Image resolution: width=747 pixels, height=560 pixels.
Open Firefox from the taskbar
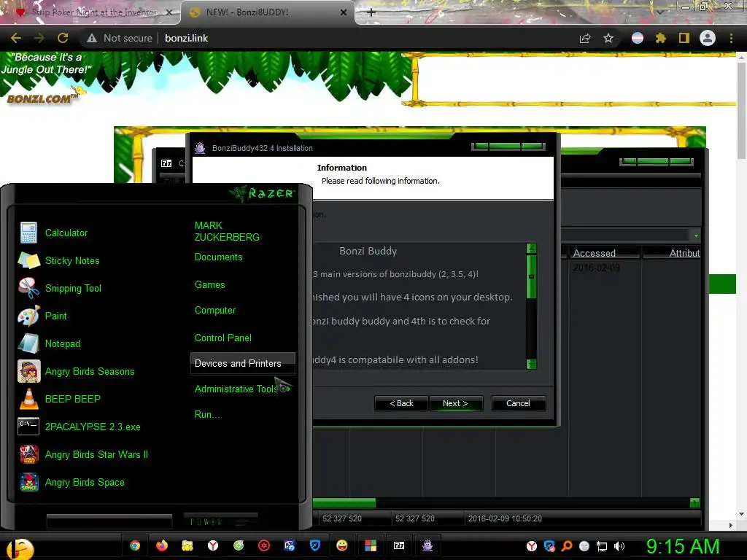tap(162, 545)
